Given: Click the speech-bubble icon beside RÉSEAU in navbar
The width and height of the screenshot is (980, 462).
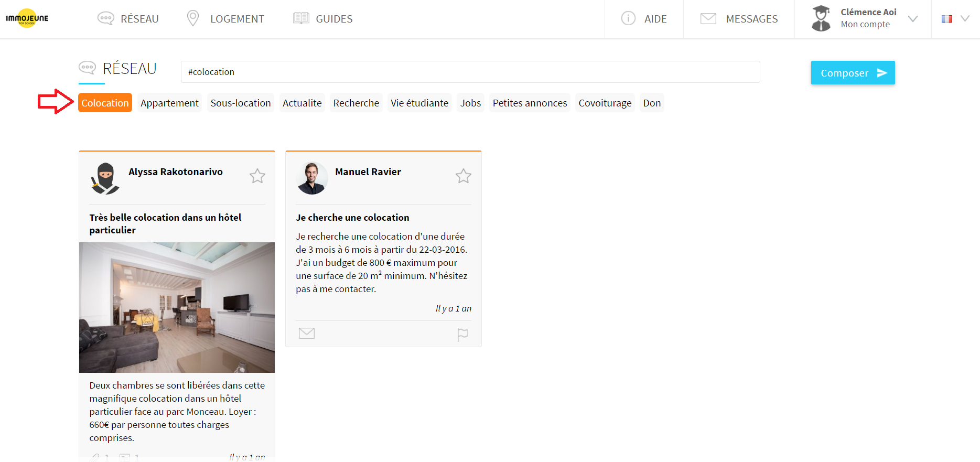Looking at the screenshot, I should pos(105,18).
